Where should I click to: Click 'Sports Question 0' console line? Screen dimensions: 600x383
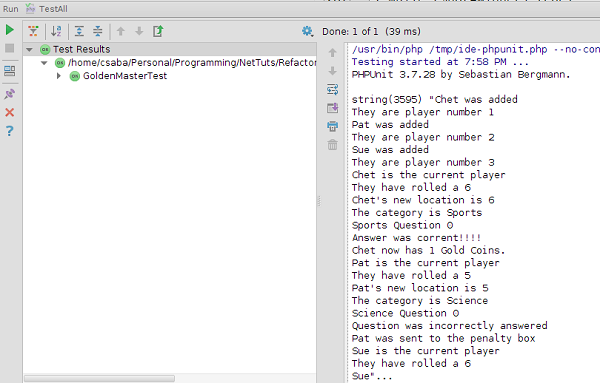402,225
